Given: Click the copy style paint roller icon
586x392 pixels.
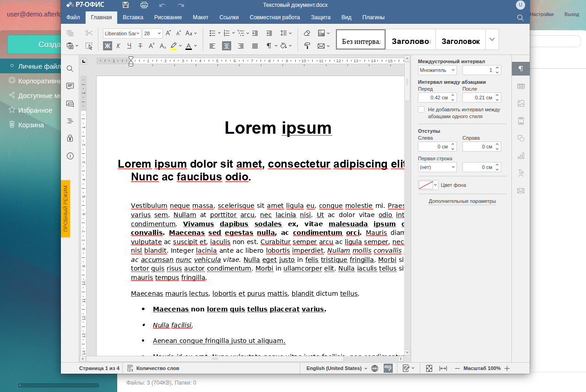Looking at the screenshot, I should [x=307, y=46].
